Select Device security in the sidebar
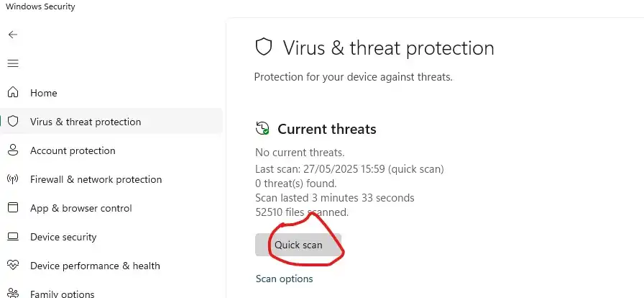Viewport: 644px width, 298px height. [x=63, y=237]
